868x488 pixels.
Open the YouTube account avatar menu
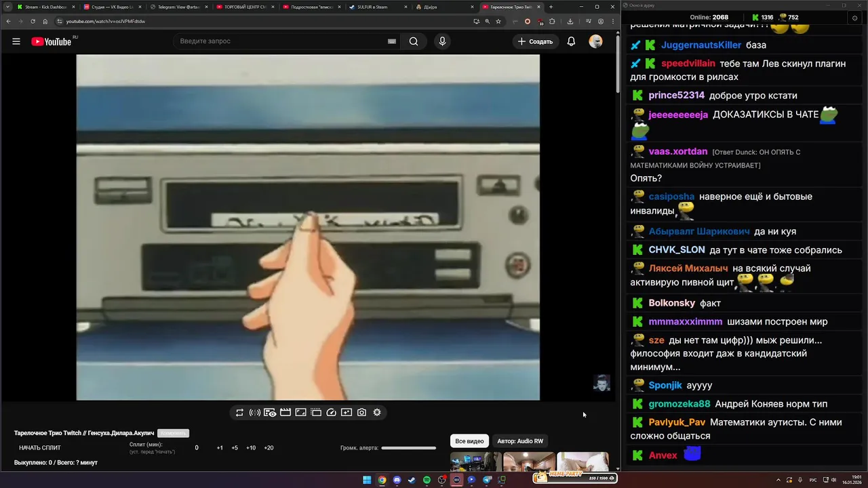596,41
